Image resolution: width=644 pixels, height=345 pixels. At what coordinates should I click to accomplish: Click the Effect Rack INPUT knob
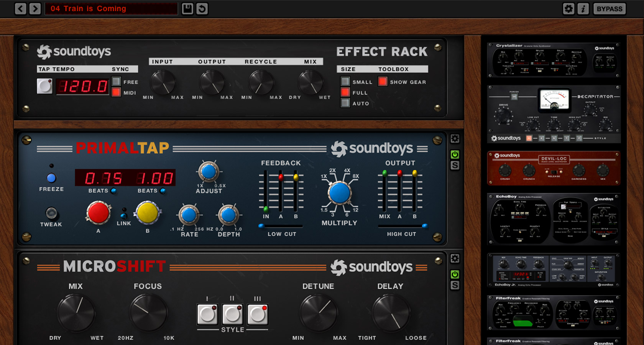[163, 82]
